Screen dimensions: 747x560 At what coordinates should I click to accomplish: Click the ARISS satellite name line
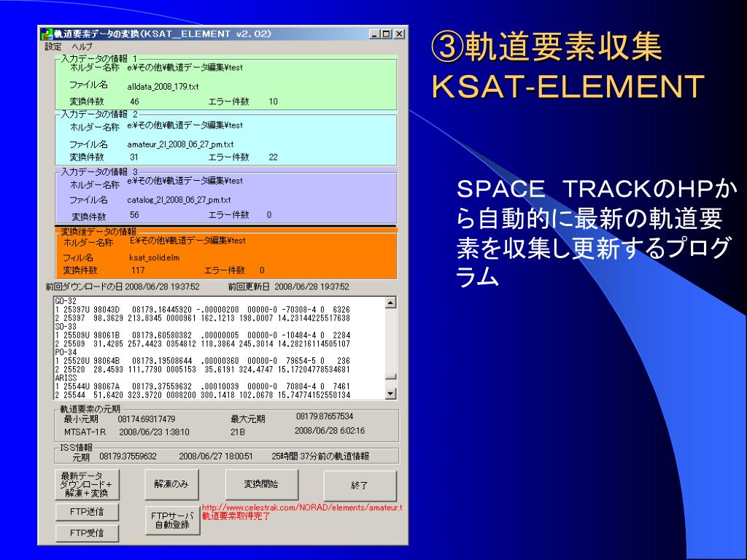[66, 378]
